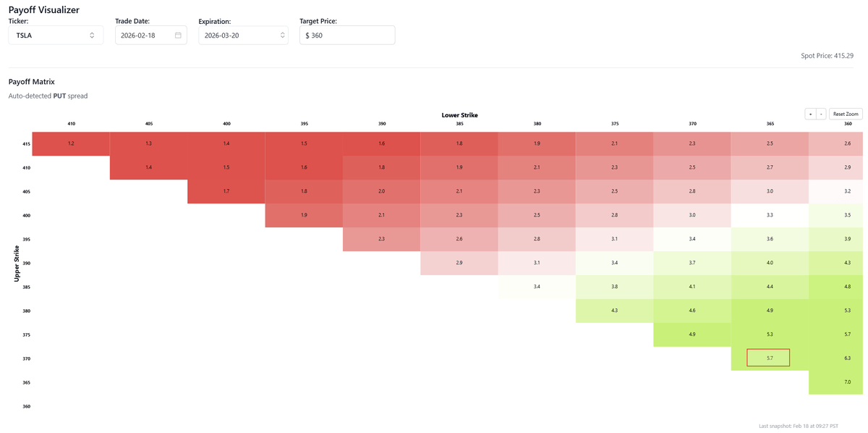This screenshot has width=868, height=433.
Task: Click the 2.9 cell in row 390
Action: click(459, 263)
